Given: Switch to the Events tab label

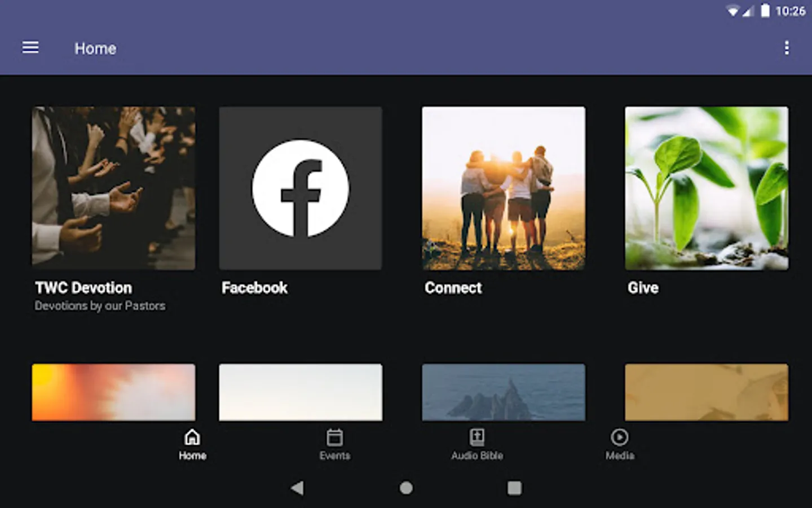Looking at the screenshot, I should tap(335, 456).
